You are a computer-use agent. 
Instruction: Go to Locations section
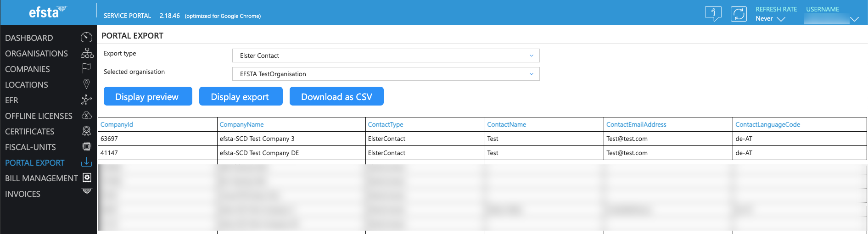click(27, 85)
